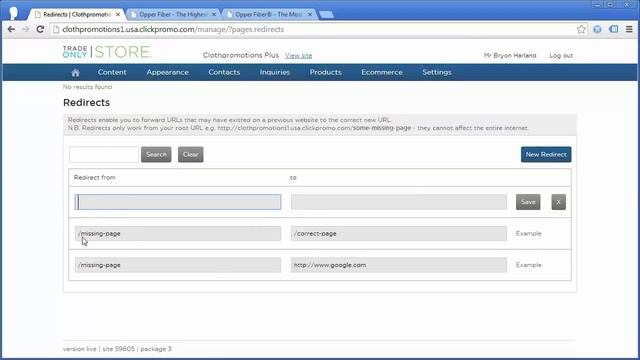Open the Appearance menu
The width and height of the screenshot is (640, 360).
tap(167, 72)
